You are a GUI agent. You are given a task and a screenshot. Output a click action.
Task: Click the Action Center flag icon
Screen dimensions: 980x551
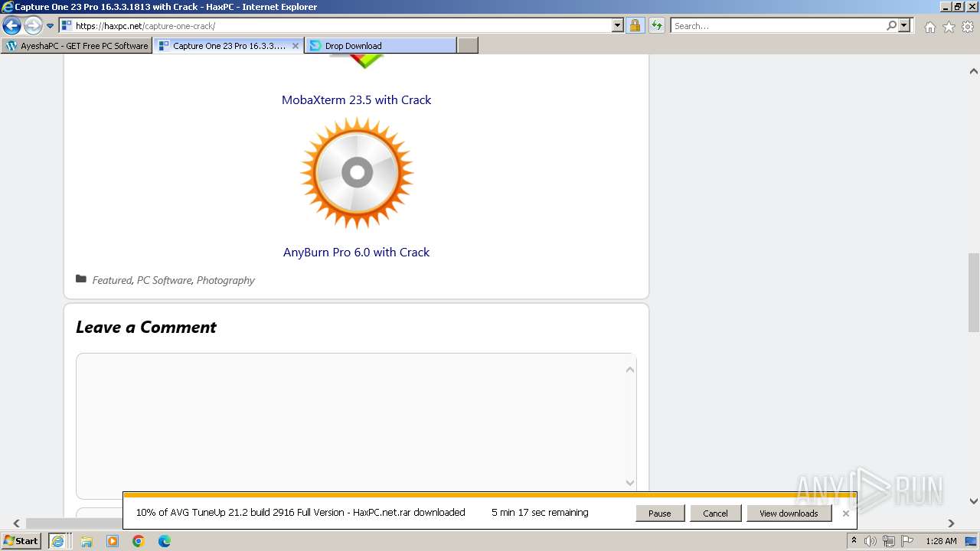(x=907, y=541)
